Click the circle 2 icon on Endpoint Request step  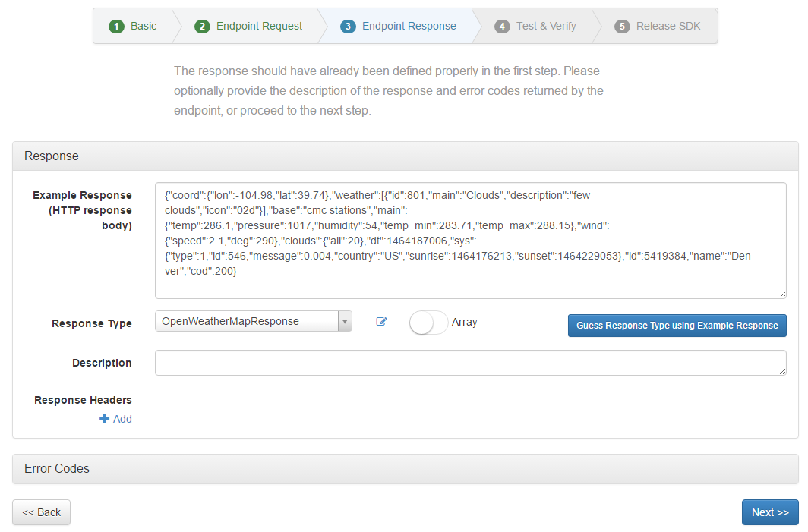[202, 25]
